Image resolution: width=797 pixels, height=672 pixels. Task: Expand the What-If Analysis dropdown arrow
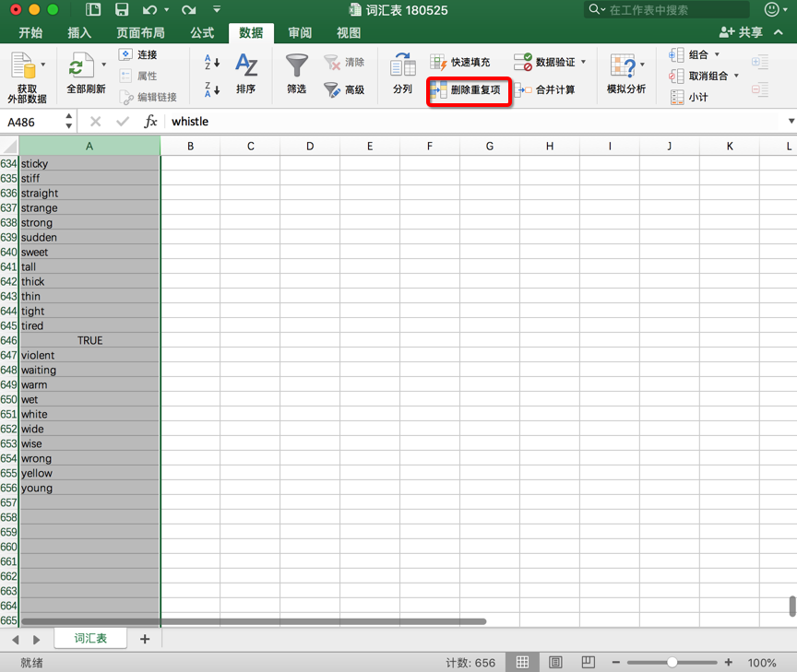coord(642,65)
